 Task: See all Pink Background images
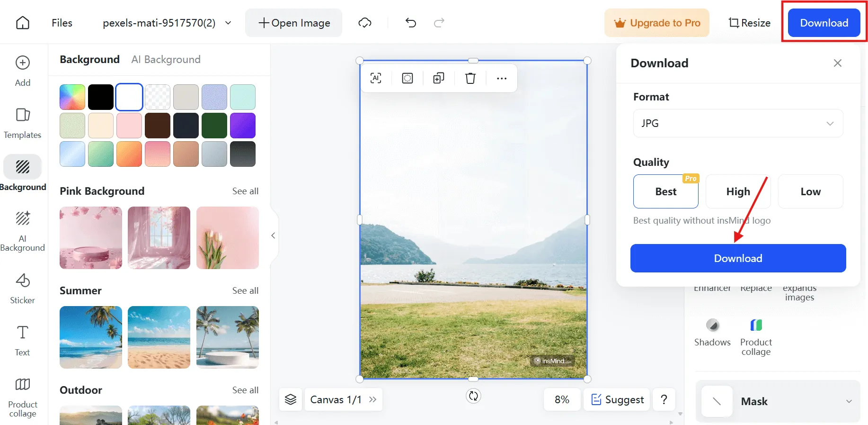245,191
